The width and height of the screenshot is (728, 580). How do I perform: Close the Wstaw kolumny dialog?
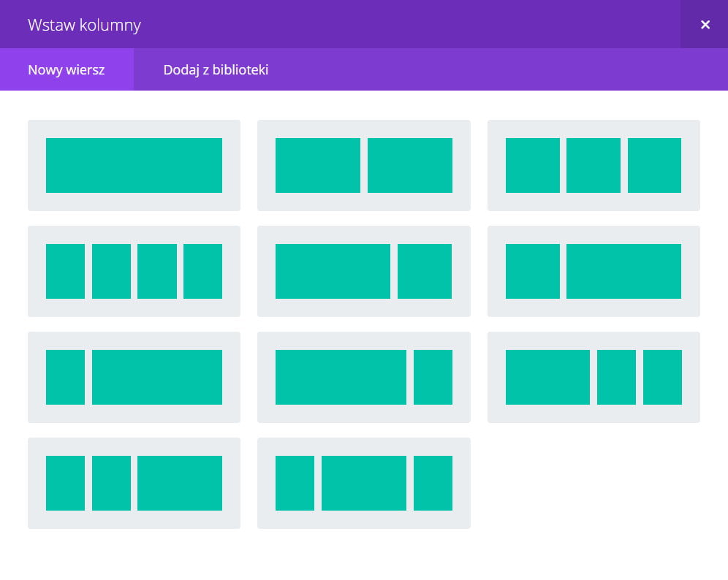tap(705, 25)
